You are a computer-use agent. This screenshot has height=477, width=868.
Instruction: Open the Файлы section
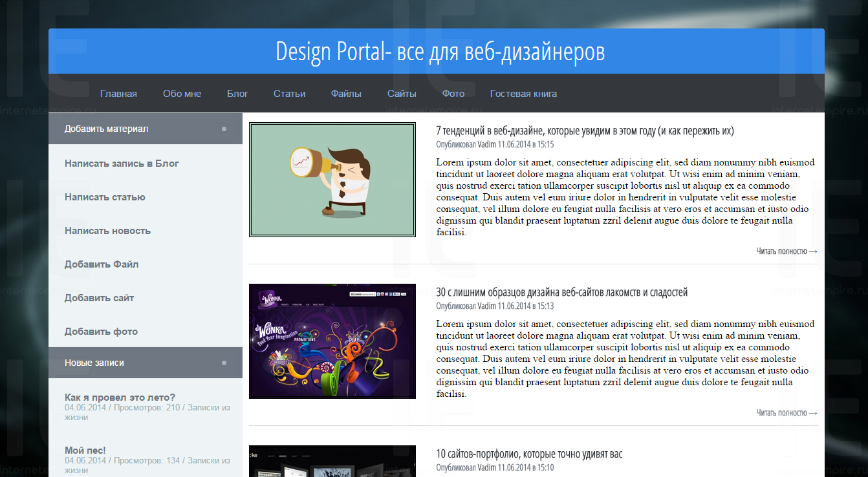[x=346, y=94]
